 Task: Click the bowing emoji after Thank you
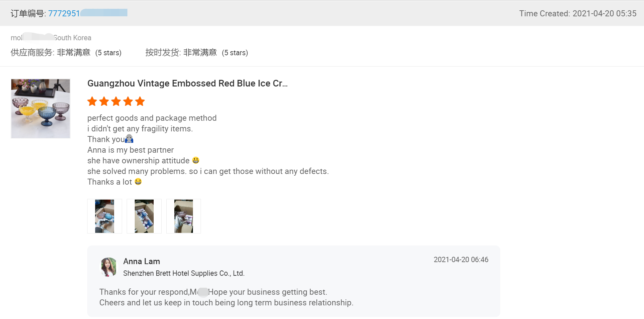pyautogui.click(x=129, y=139)
